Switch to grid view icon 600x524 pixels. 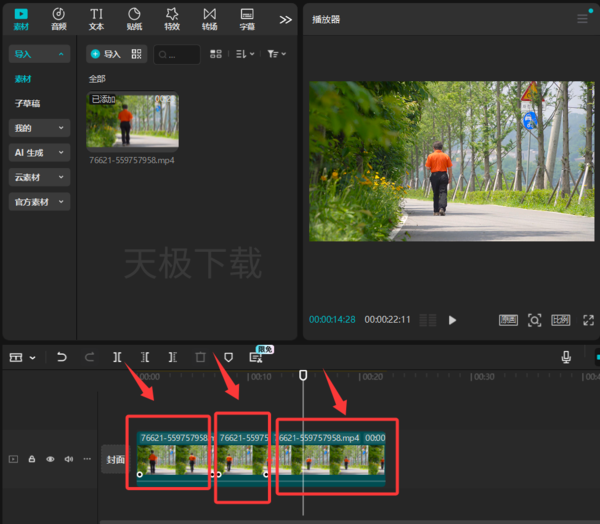(x=216, y=54)
